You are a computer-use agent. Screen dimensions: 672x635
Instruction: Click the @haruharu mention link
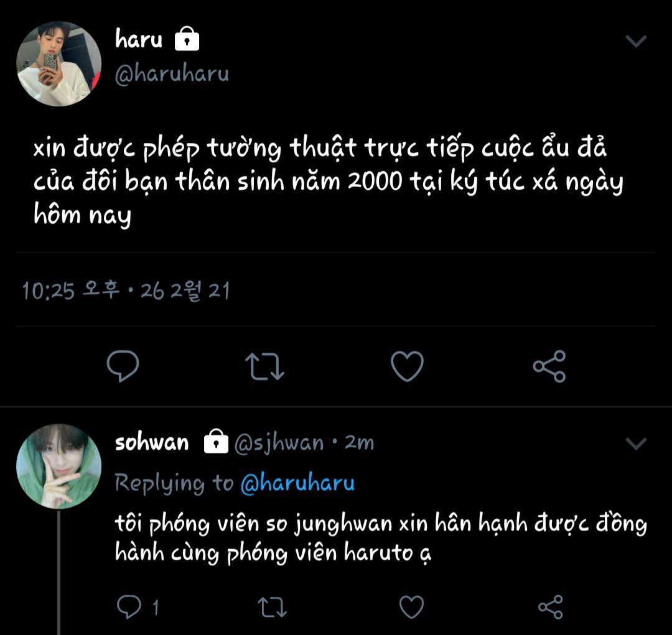[x=297, y=483]
